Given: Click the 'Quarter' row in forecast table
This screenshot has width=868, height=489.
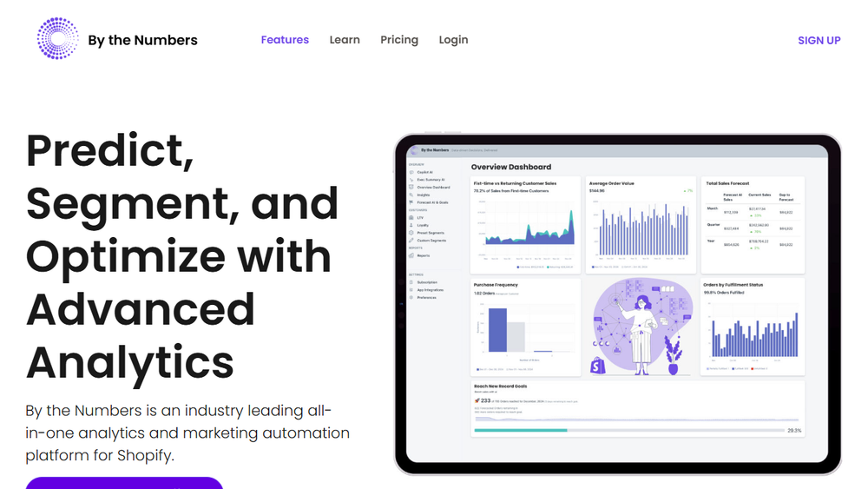Looking at the screenshot, I should point(753,228).
